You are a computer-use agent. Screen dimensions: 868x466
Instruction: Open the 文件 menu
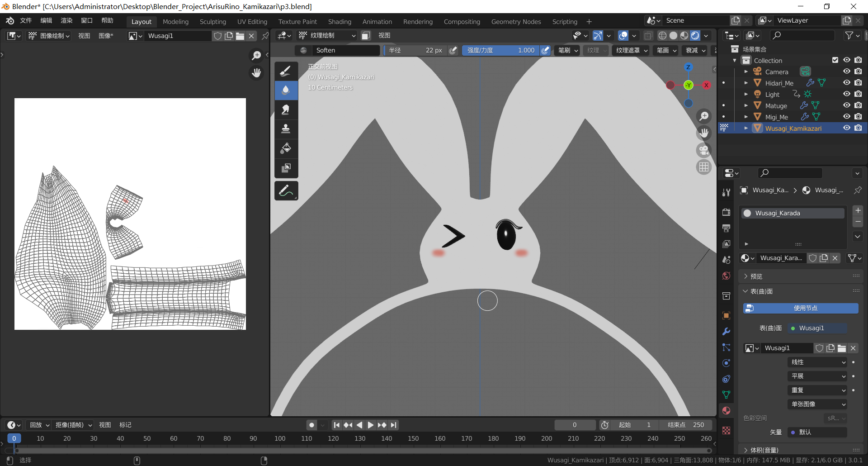(26, 21)
